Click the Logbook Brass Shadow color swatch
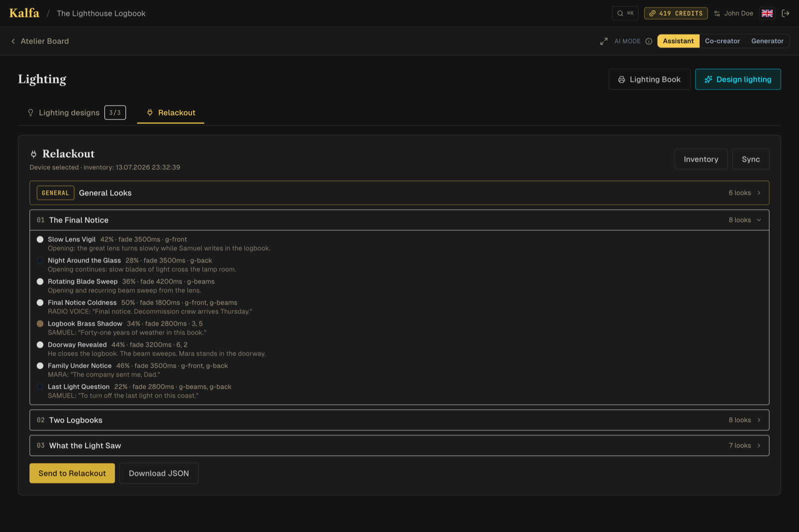 coord(40,323)
